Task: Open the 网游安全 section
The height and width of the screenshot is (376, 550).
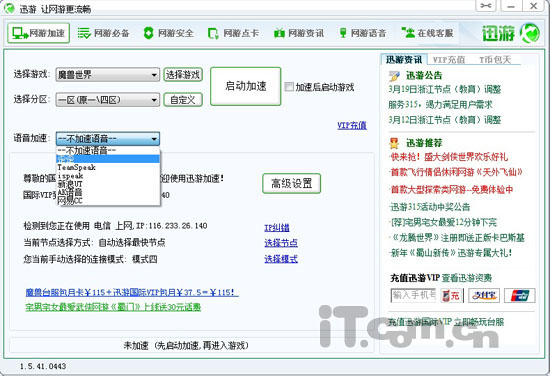Action: coord(168,33)
